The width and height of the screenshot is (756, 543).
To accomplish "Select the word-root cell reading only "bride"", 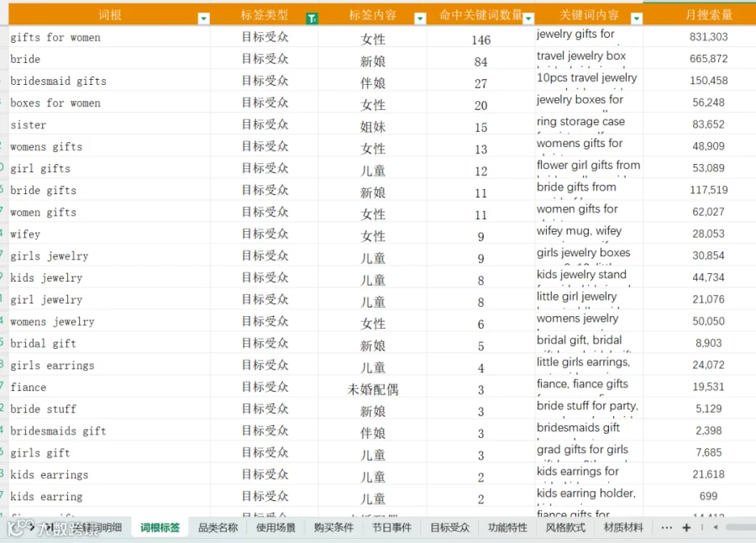I will click(109, 59).
